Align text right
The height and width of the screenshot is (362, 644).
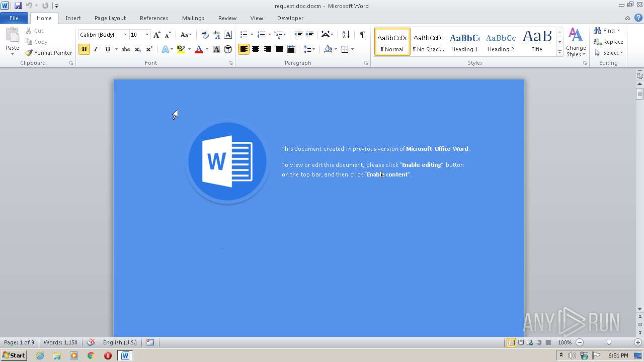267,49
